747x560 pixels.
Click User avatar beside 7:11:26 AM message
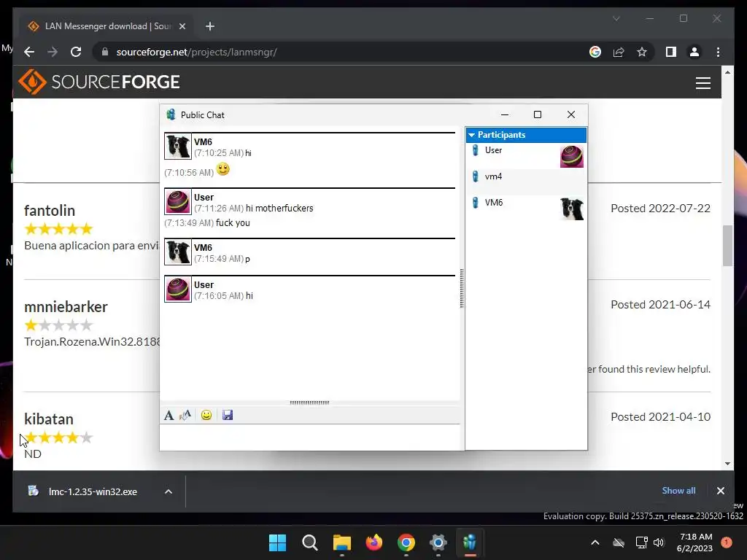coord(178,201)
